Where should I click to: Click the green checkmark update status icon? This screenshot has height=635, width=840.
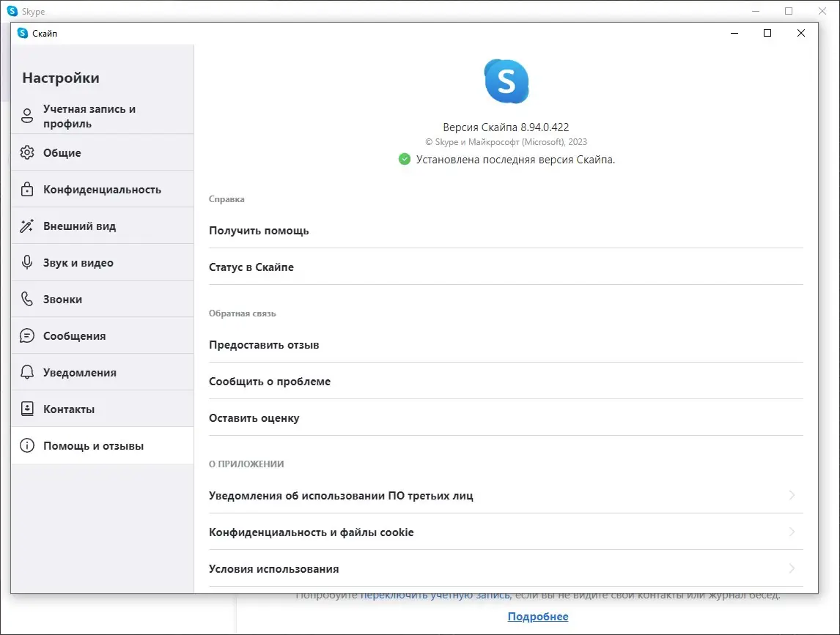pos(405,159)
